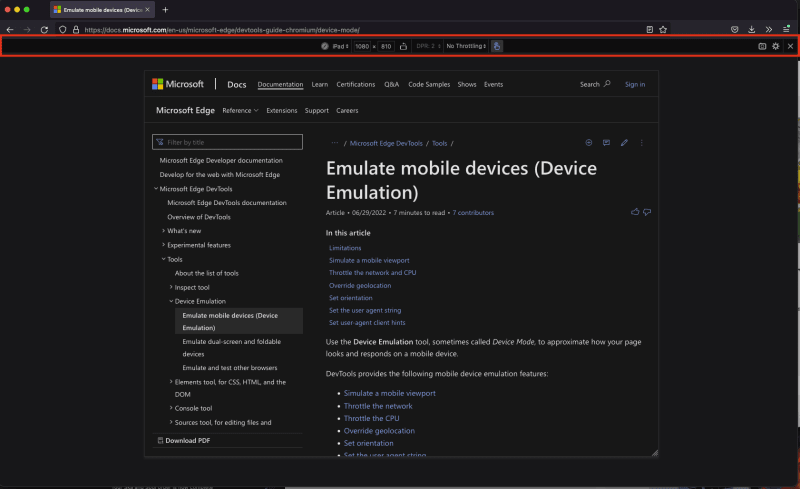This screenshot has height=489, width=800.
Task: Click the thumbs down rating icon
Action: click(x=647, y=212)
